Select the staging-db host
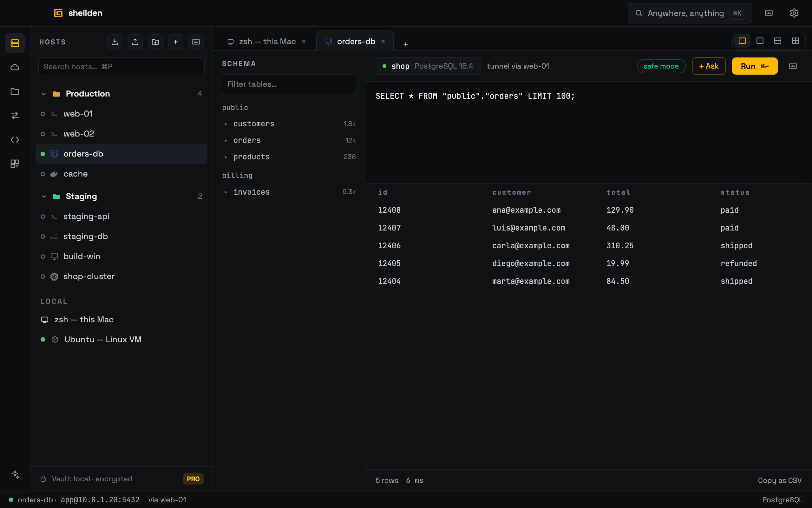The height and width of the screenshot is (508, 812). [121, 236]
